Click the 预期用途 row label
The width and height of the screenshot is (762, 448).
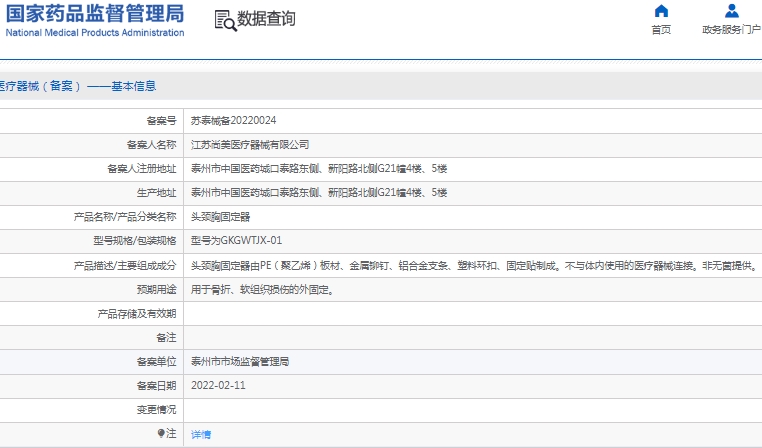click(x=156, y=290)
